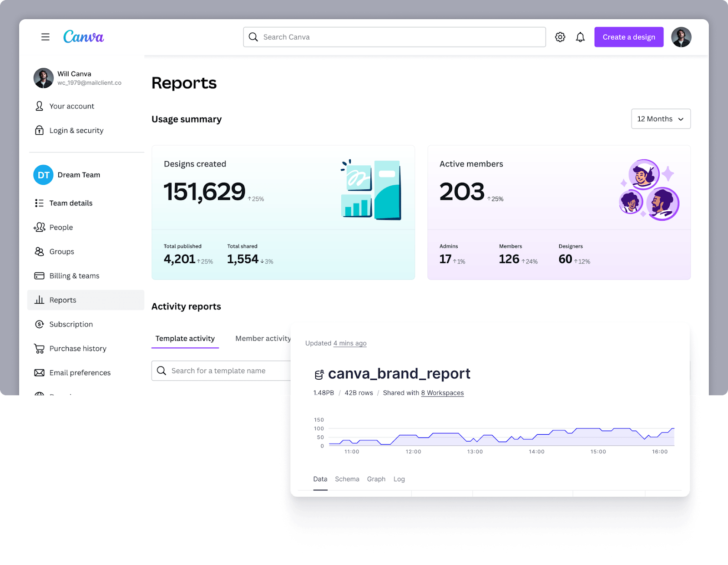Switch to Member activity tab
728x565 pixels.
pos(263,338)
